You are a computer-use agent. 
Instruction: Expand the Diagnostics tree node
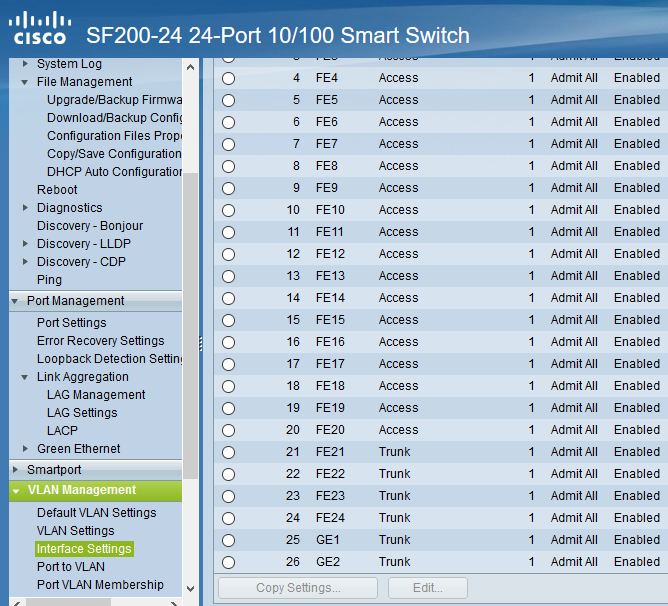(x=25, y=208)
